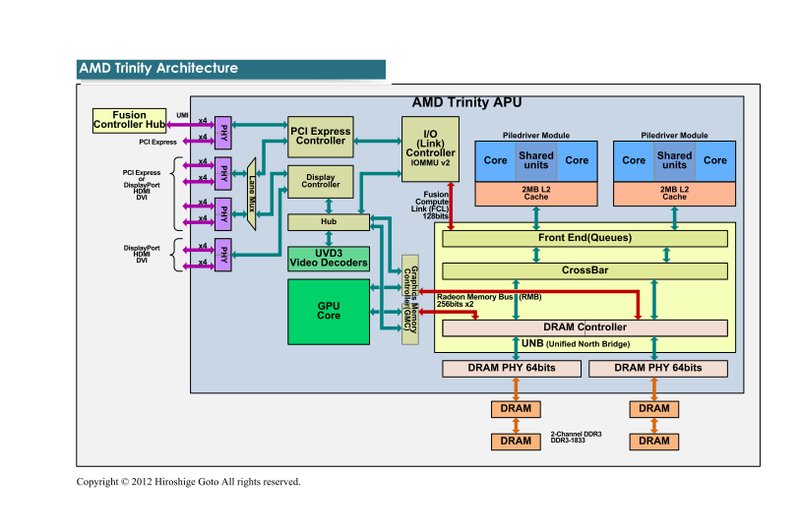Select the top PHY block beside UMI
This screenshot has width=800, height=532.
(225, 129)
